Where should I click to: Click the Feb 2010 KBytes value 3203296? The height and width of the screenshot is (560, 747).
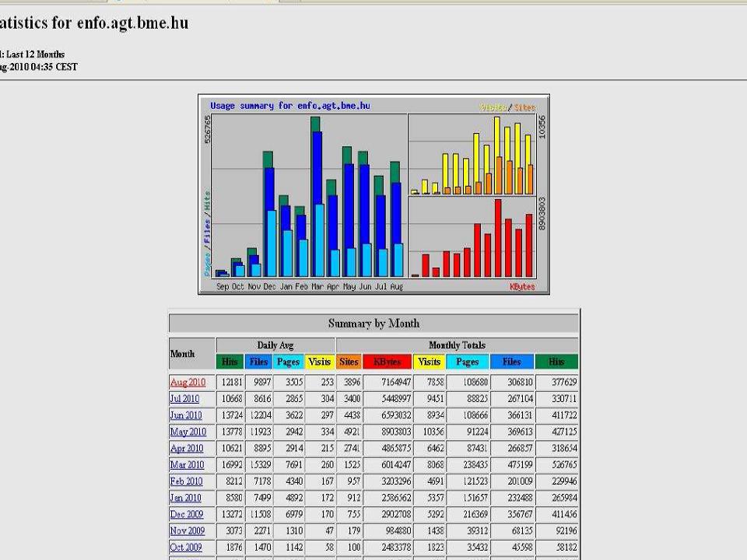tap(396, 481)
